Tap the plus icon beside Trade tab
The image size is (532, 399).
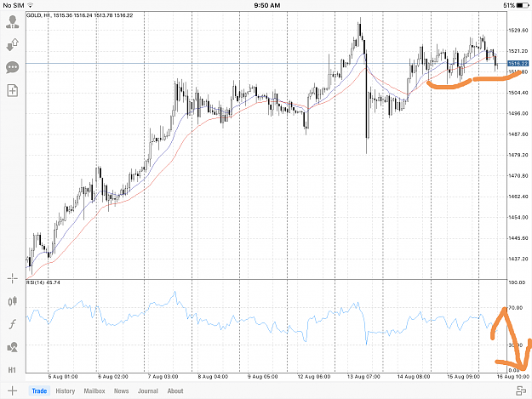pos(12,390)
